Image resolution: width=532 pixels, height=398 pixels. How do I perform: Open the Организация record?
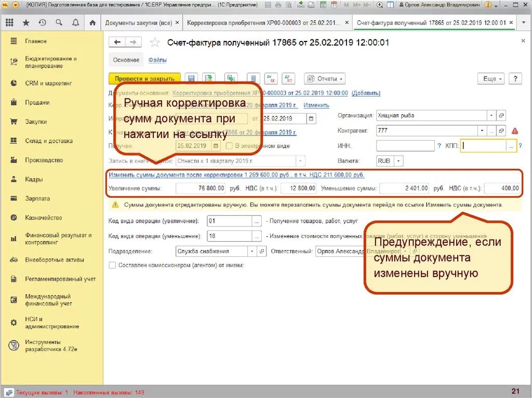pos(501,116)
